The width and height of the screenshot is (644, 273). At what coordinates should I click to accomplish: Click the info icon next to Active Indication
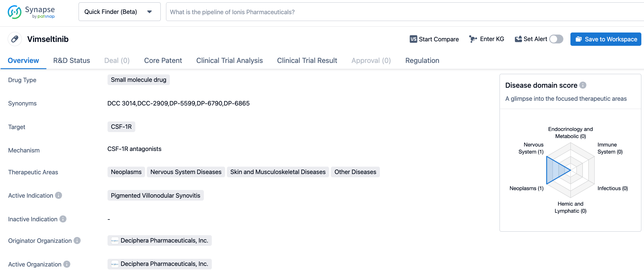pyautogui.click(x=59, y=195)
